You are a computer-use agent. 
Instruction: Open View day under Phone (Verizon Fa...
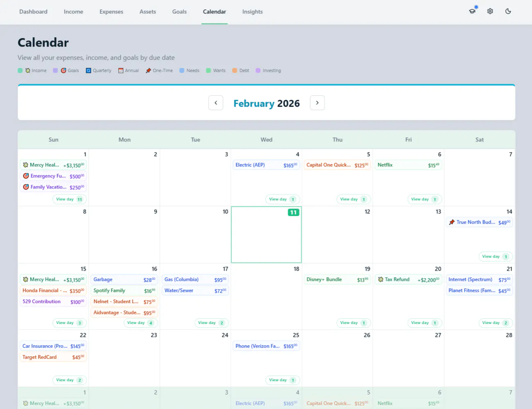click(283, 380)
